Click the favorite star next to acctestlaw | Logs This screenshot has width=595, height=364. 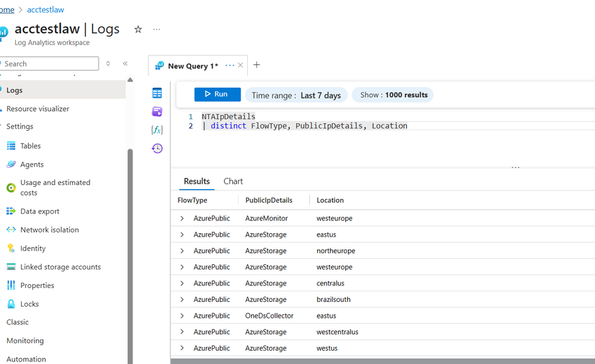[138, 29]
